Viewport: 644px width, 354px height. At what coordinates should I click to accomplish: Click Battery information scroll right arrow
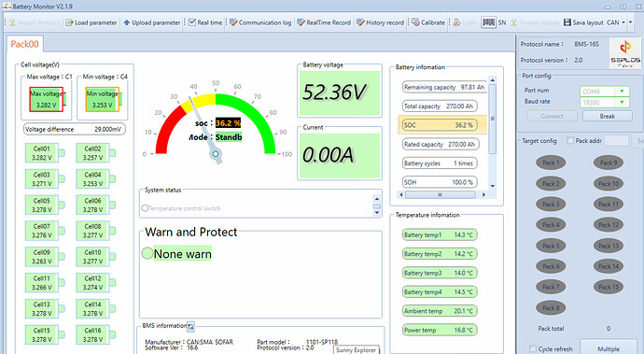click(x=483, y=194)
